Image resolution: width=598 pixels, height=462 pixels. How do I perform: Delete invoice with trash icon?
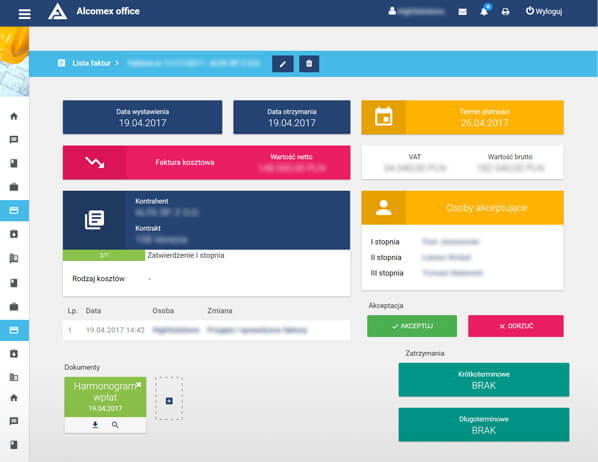309,64
